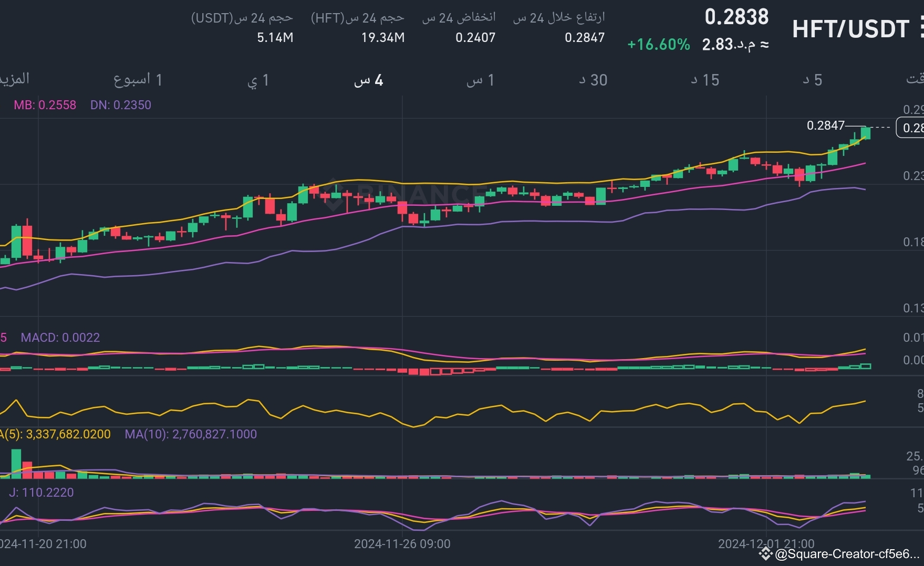Click the J: 110.2220 KDJ indicator label
Screen dimensions: 924x566
point(41,492)
